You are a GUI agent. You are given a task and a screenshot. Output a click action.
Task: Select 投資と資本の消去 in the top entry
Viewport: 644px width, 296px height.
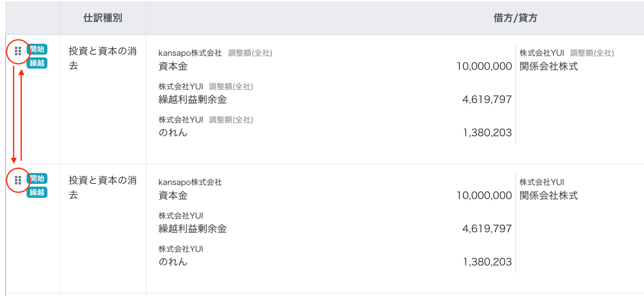tap(102, 58)
